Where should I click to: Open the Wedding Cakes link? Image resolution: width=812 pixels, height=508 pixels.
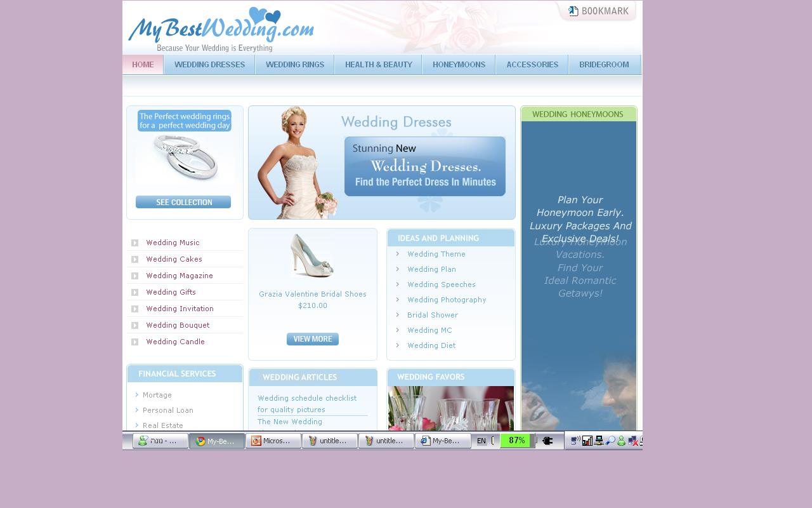[x=174, y=259]
